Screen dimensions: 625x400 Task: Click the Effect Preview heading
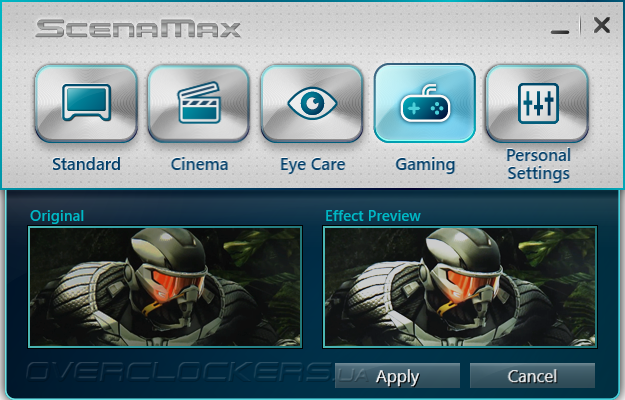point(373,216)
